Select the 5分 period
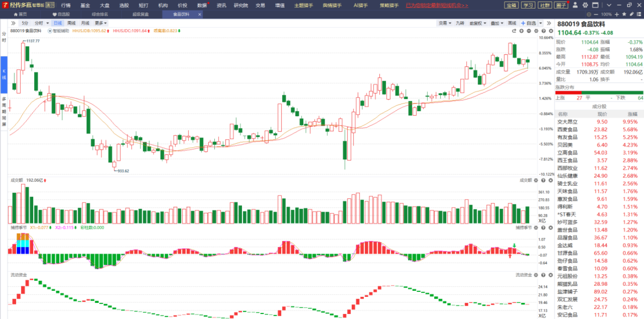 [x=25, y=23]
